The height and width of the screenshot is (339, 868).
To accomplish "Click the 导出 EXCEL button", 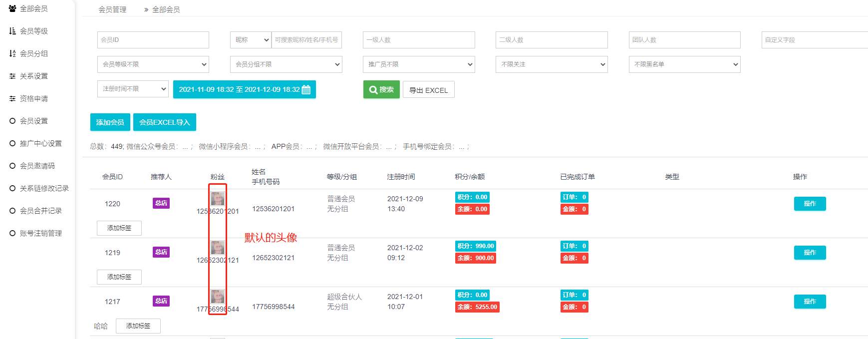I will pyautogui.click(x=429, y=90).
